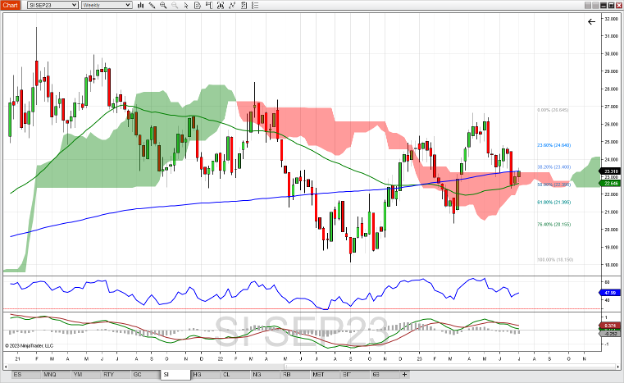Click the 0.00% Fibonacci level label

[553, 110]
